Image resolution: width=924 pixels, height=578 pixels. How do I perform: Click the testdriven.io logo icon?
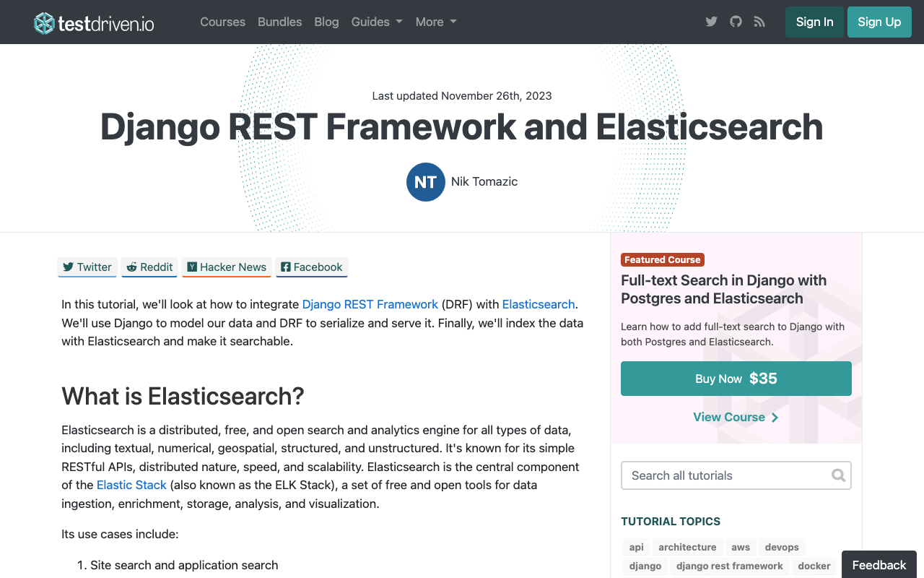point(43,22)
